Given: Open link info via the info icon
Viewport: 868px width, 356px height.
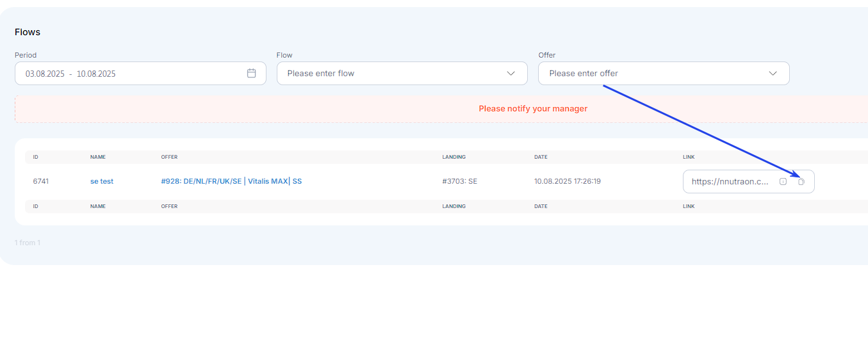Looking at the screenshot, I should 783,182.
